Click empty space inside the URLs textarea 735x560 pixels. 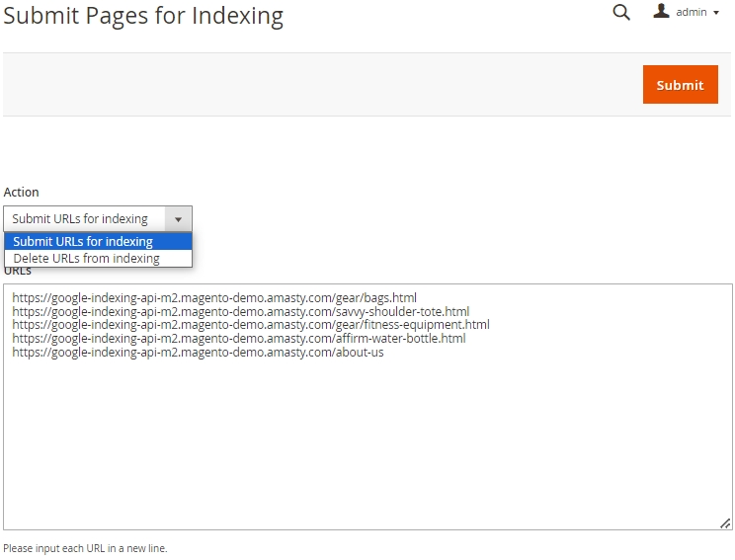(x=367, y=440)
